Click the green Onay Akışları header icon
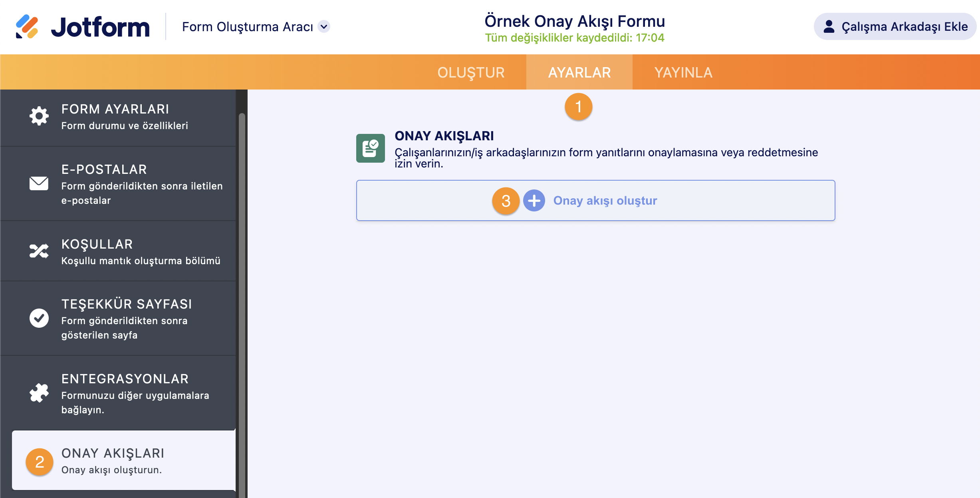The width and height of the screenshot is (980, 498). pyautogui.click(x=370, y=148)
